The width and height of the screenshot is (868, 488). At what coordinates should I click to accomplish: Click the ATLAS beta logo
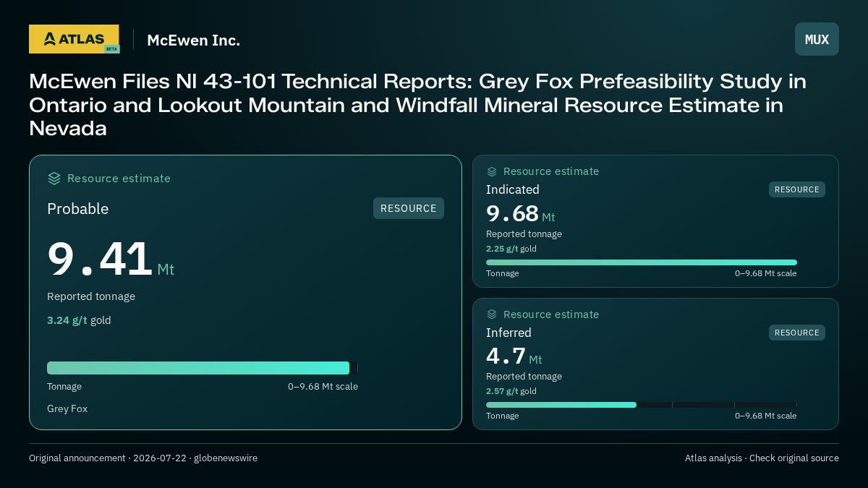click(74, 39)
